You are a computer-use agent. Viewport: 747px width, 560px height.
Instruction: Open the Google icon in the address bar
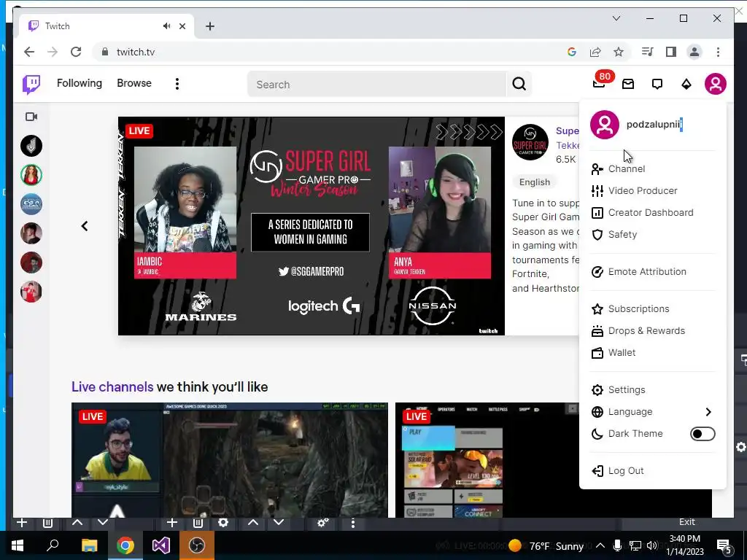[572, 52]
